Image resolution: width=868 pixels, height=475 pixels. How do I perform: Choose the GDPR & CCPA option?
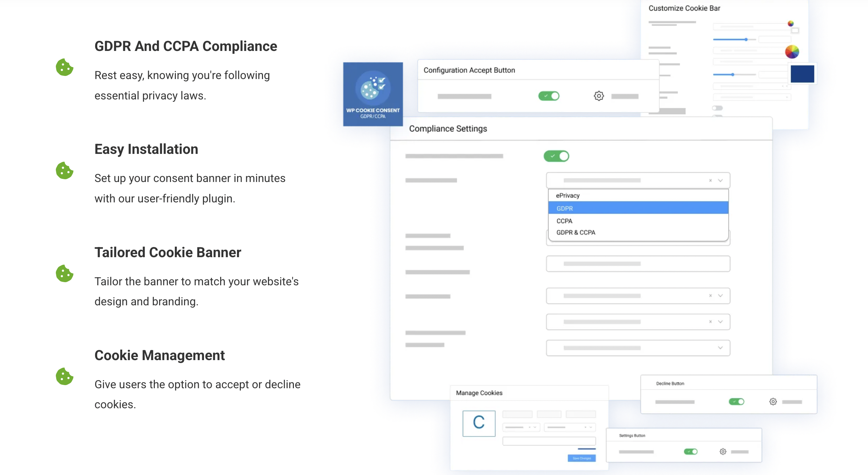pyautogui.click(x=576, y=232)
